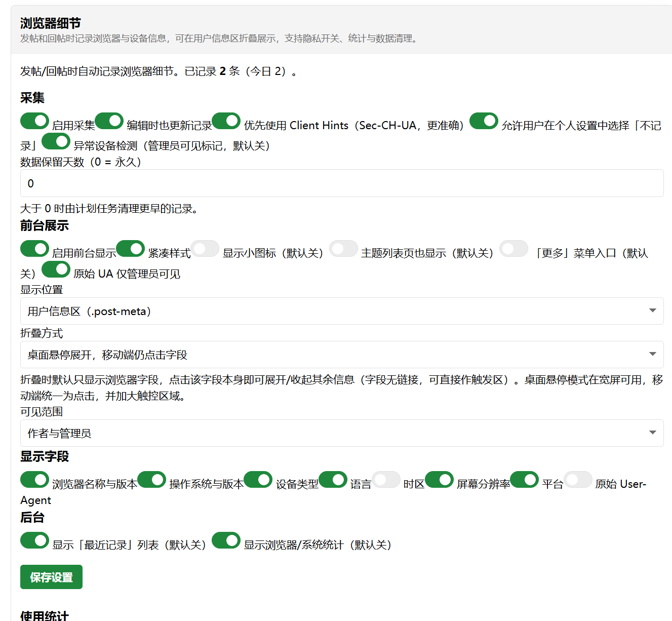Toggle 原始 UA 仅管理员可见 switch
The width and height of the screenshot is (672, 621).
(x=56, y=269)
